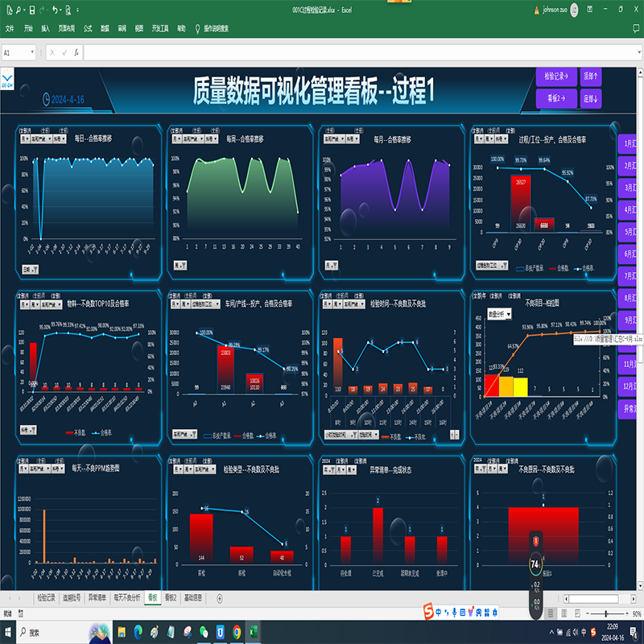The height and width of the screenshot is (644, 644).
Task: Open 月 filter button under 每月合格率推移 chart
Action: tap(332, 266)
